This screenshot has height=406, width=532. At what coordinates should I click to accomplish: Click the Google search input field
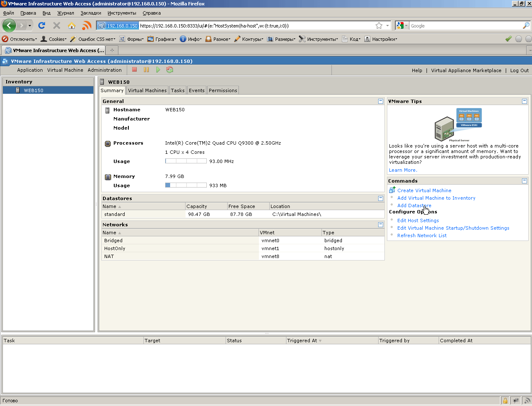point(465,26)
